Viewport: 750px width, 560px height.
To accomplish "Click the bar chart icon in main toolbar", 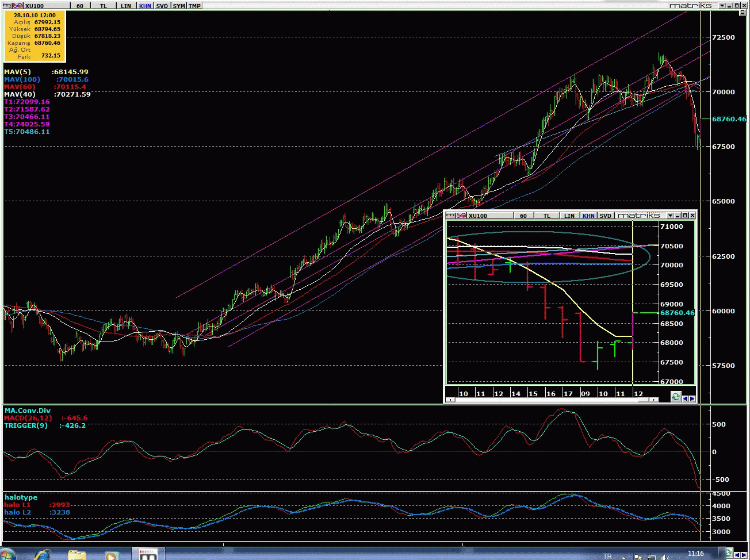I will pyautogui.click(x=7, y=6).
